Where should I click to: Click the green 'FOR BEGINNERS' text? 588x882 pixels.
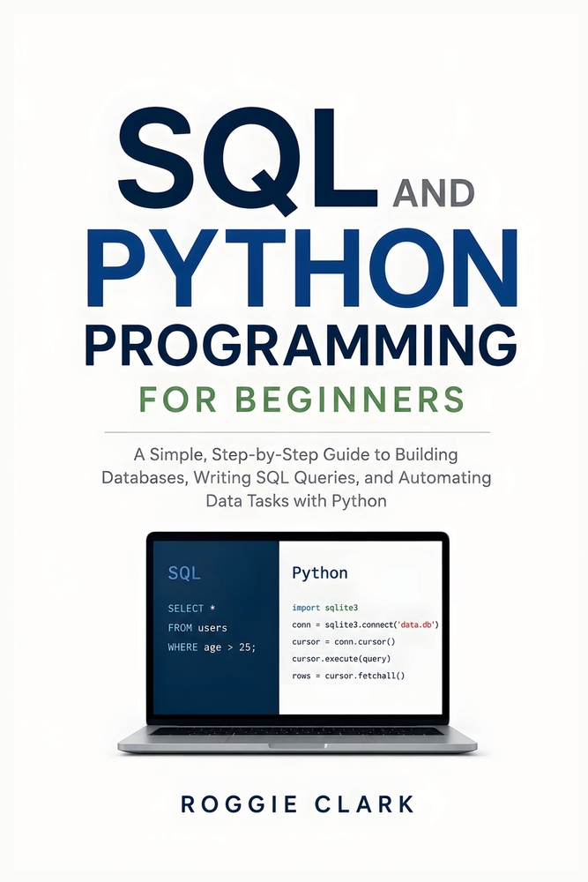[301, 400]
